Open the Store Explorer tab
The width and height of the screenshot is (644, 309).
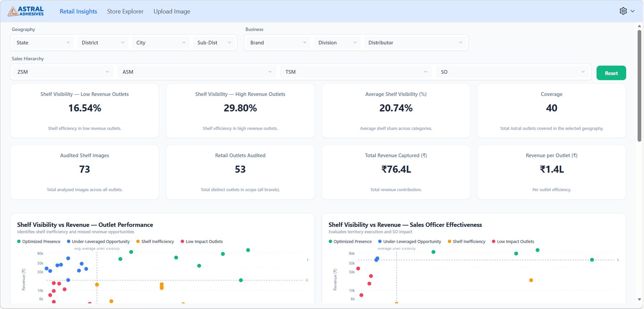click(125, 11)
